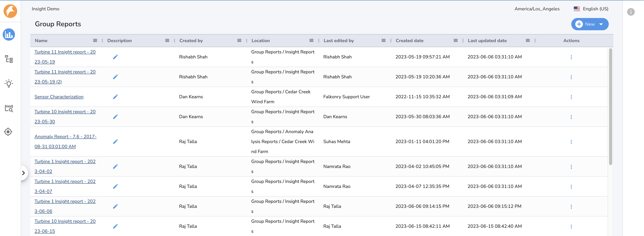Open the Falkonry logo home icon
The height and width of the screenshot is (236, 644).
point(10,11)
